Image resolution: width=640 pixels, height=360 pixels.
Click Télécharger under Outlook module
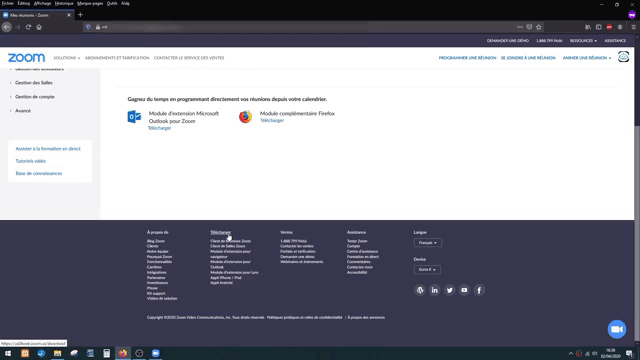click(160, 128)
